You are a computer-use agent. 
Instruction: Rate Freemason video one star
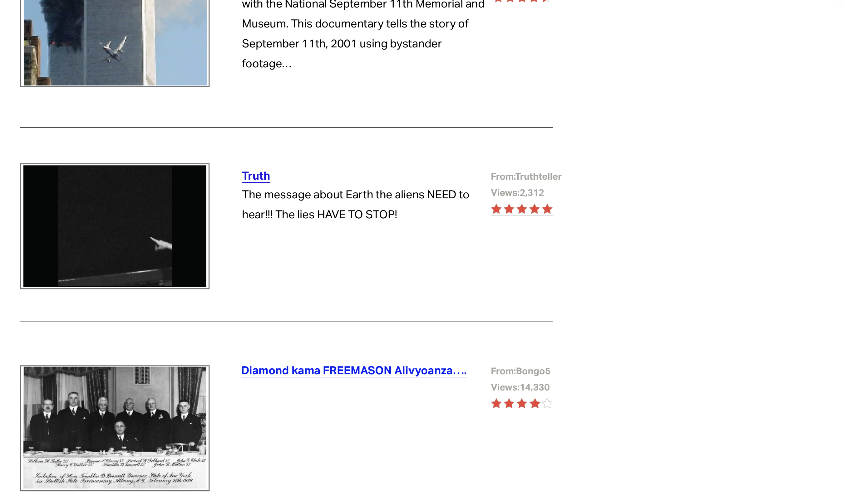pos(497,404)
